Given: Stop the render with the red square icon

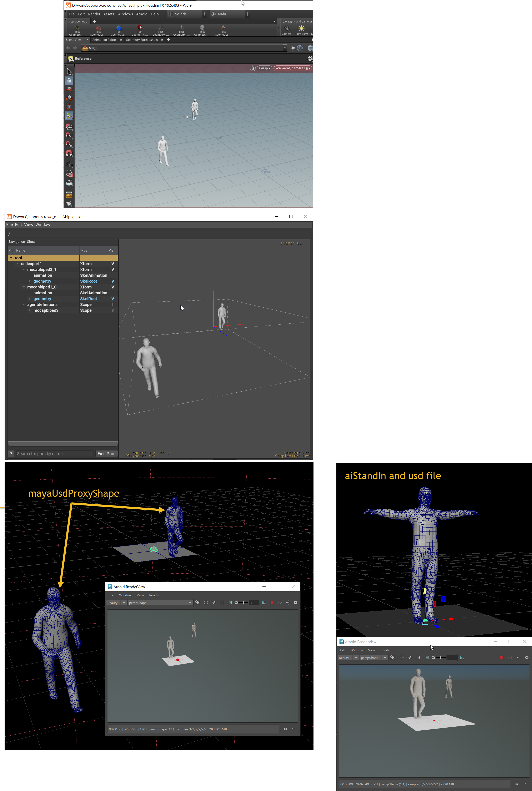Looking at the screenshot, I should pyautogui.click(x=272, y=603).
